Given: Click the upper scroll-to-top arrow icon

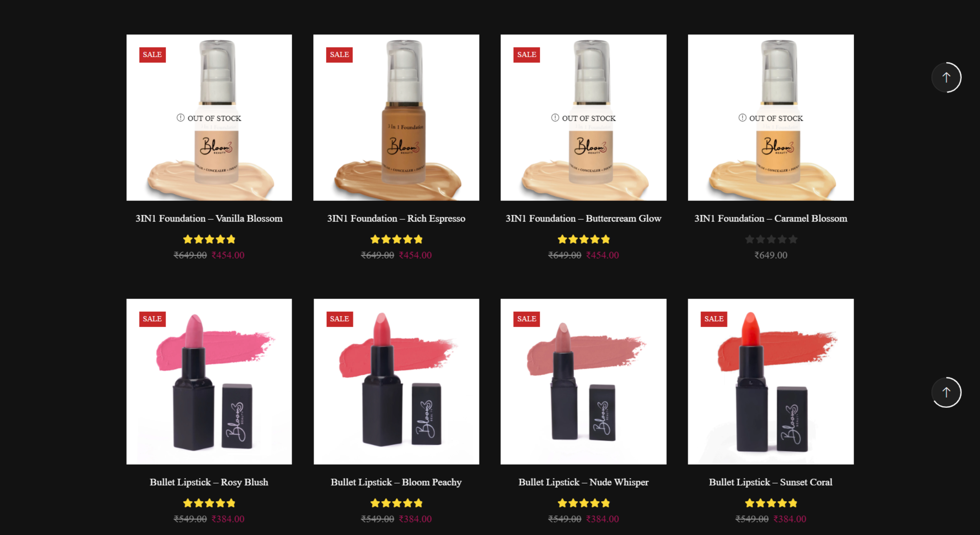Looking at the screenshot, I should (x=946, y=77).
